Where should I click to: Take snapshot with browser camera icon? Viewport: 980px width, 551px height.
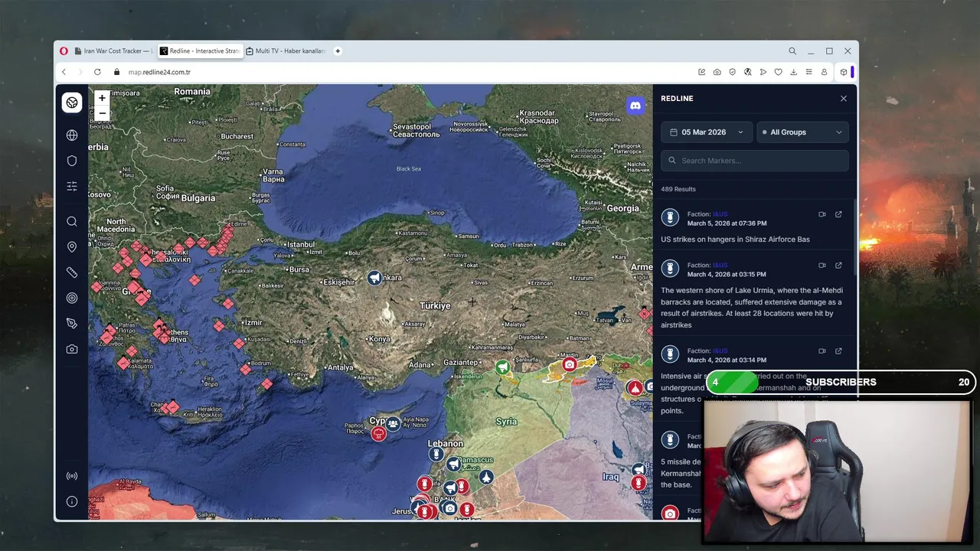click(x=717, y=72)
